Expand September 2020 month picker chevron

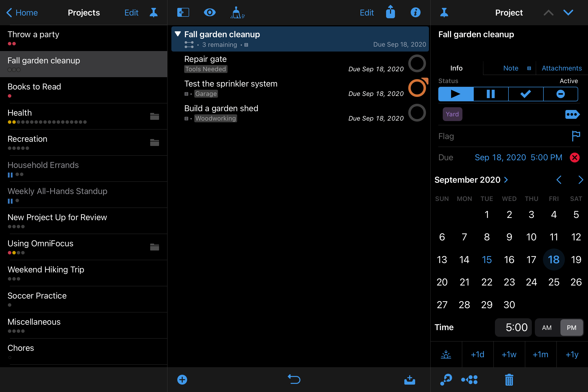pos(506,180)
